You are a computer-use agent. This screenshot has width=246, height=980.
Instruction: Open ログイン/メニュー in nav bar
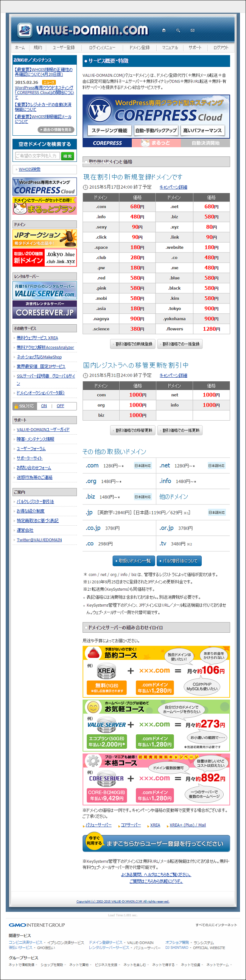(x=102, y=48)
